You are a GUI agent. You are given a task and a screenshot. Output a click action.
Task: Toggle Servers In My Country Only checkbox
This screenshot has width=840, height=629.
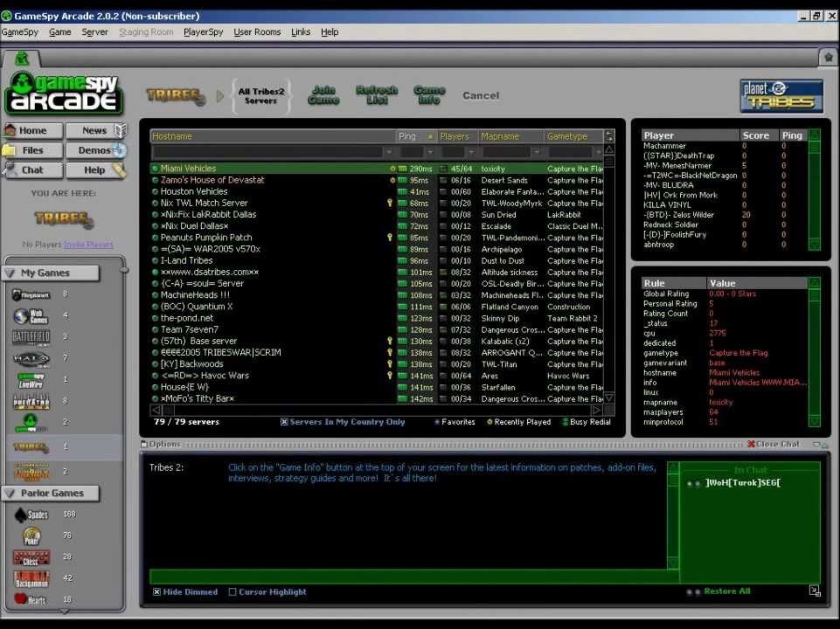pyautogui.click(x=284, y=422)
